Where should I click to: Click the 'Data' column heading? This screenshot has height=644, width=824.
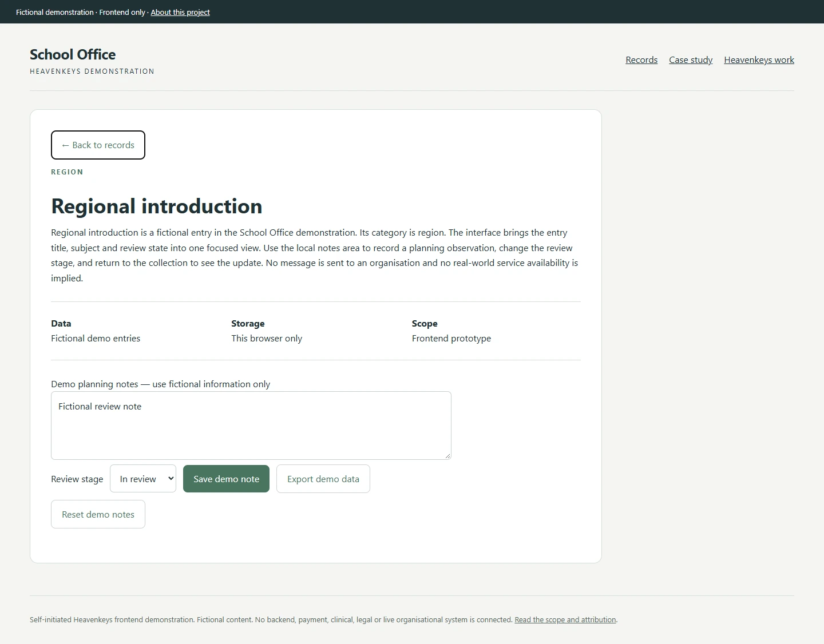point(61,324)
